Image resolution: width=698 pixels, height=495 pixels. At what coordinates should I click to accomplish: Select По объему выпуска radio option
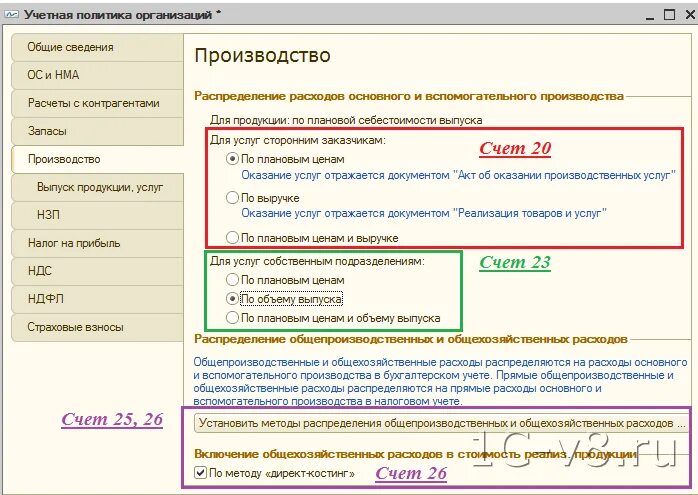[232, 299]
